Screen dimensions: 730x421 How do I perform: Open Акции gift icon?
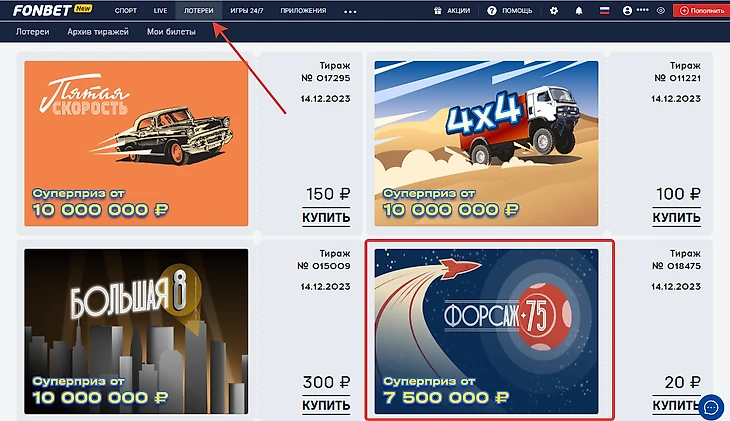(x=438, y=10)
